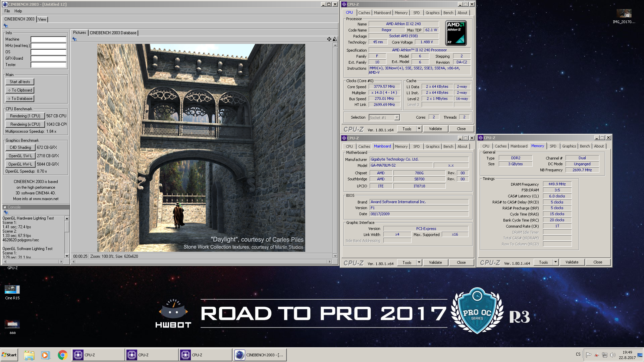The width and height of the screenshot is (644, 362).
Task: Open Cine R15 desktop shortcut
Action: [12, 292]
